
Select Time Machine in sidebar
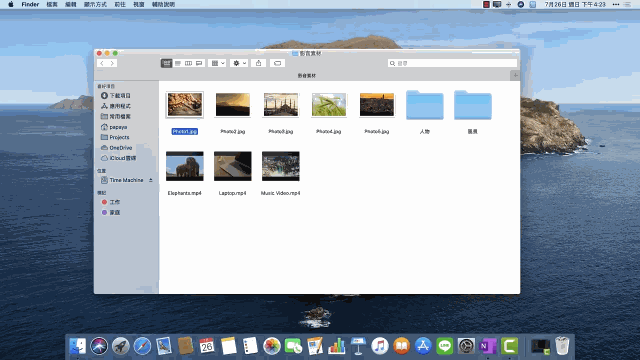[x=122, y=180]
